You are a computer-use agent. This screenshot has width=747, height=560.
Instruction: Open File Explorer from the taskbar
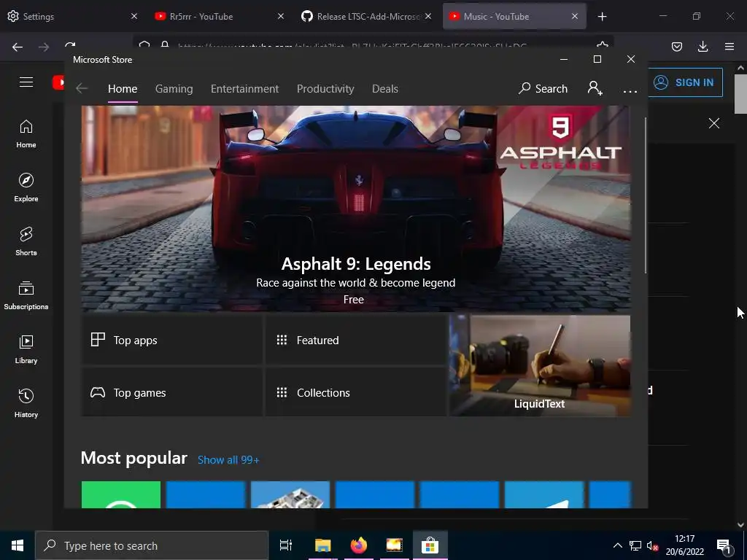coord(322,545)
